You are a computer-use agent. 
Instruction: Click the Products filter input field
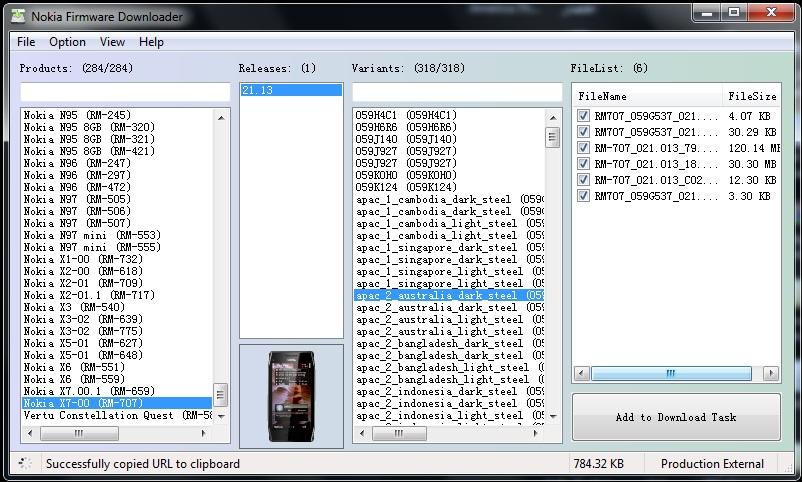(125, 92)
